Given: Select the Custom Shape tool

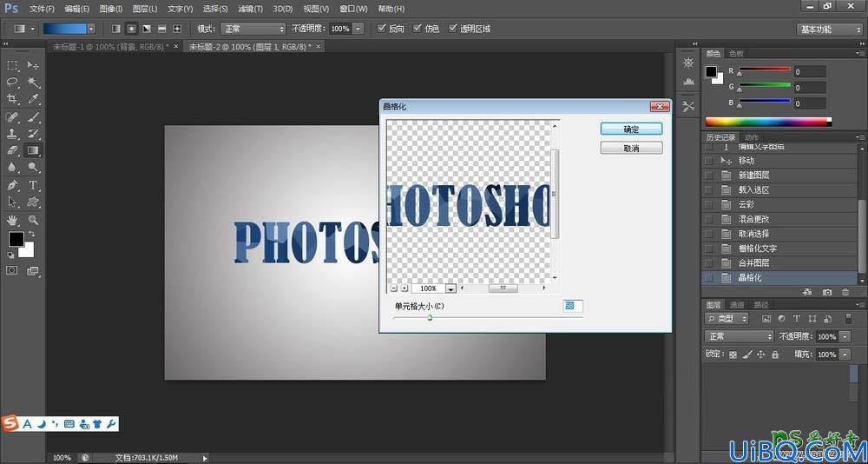Looking at the screenshot, I should coord(33,202).
